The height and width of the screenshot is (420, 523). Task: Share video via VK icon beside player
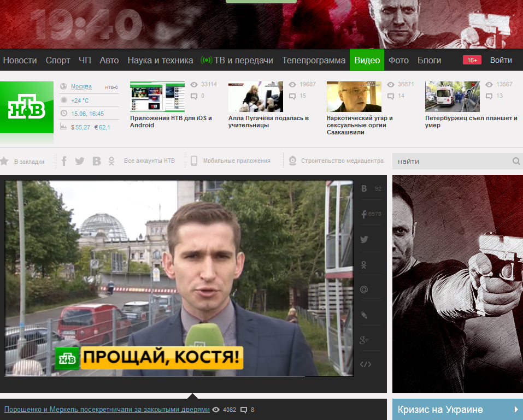364,188
